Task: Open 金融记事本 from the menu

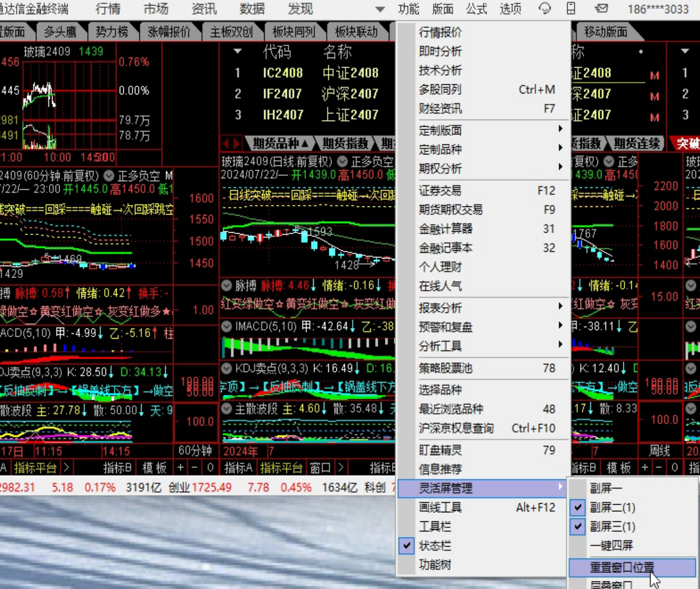Action: coord(482,248)
